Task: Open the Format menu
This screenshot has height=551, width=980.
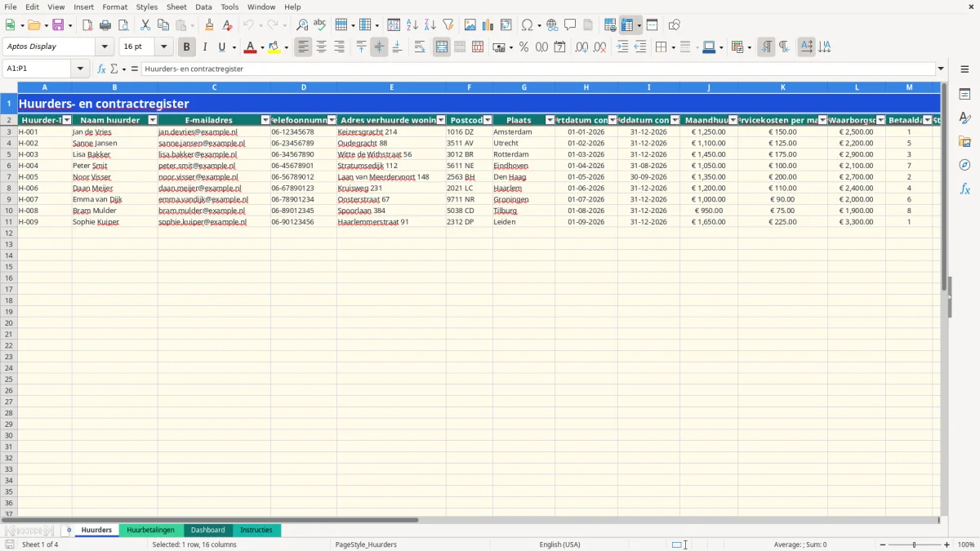Action: click(114, 7)
